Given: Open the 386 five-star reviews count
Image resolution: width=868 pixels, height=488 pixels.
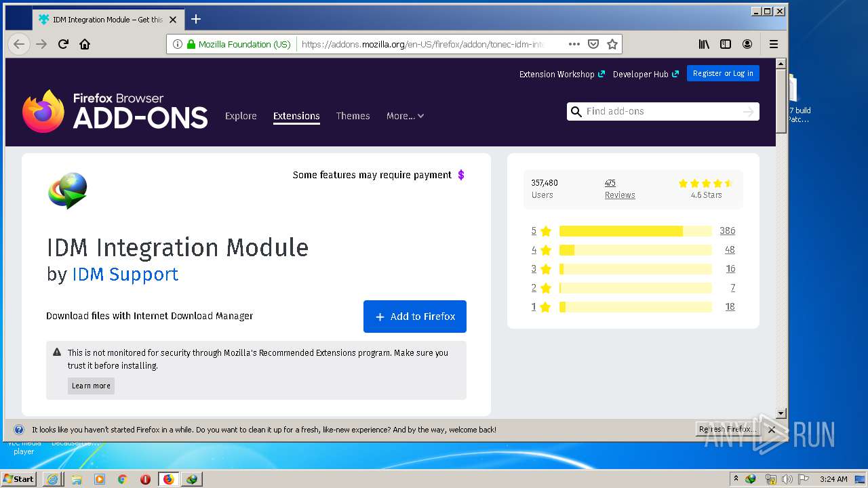Looking at the screenshot, I should pyautogui.click(x=728, y=231).
